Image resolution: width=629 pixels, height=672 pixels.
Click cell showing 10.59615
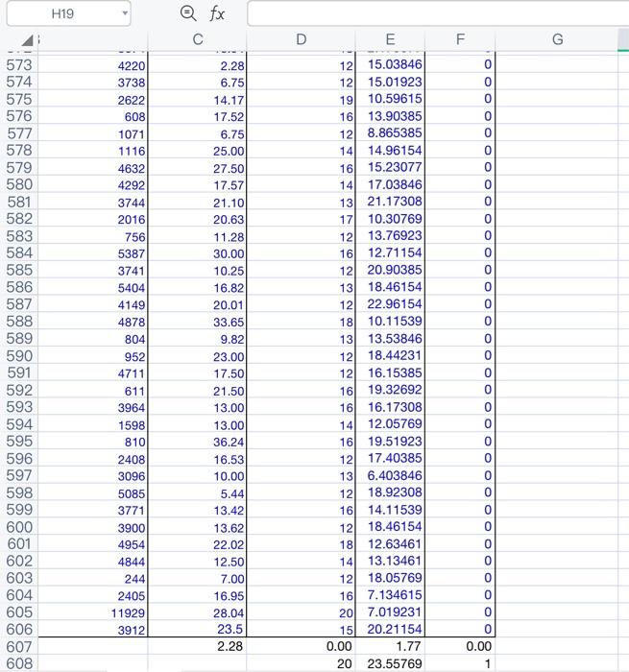coord(390,99)
